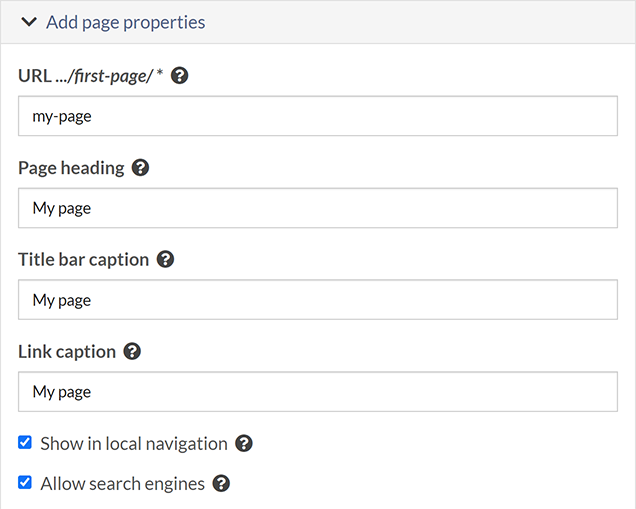The height and width of the screenshot is (509, 636).
Task: View help for Link caption
Action: (132, 352)
